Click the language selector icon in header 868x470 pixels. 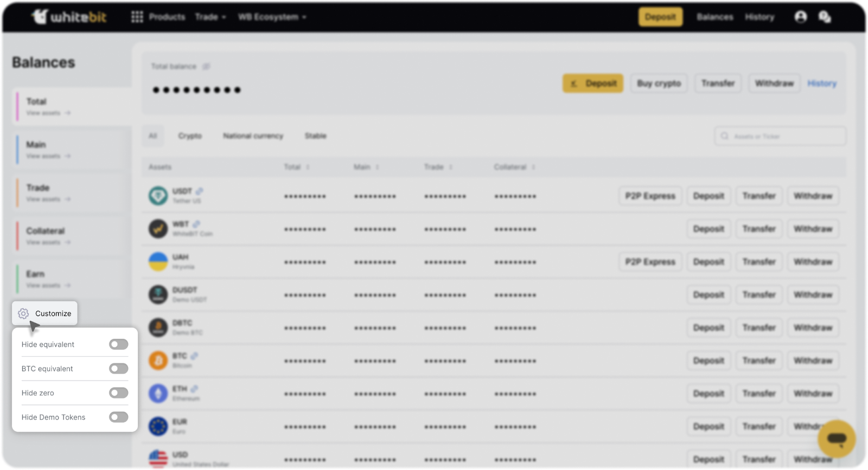pos(825,17)
